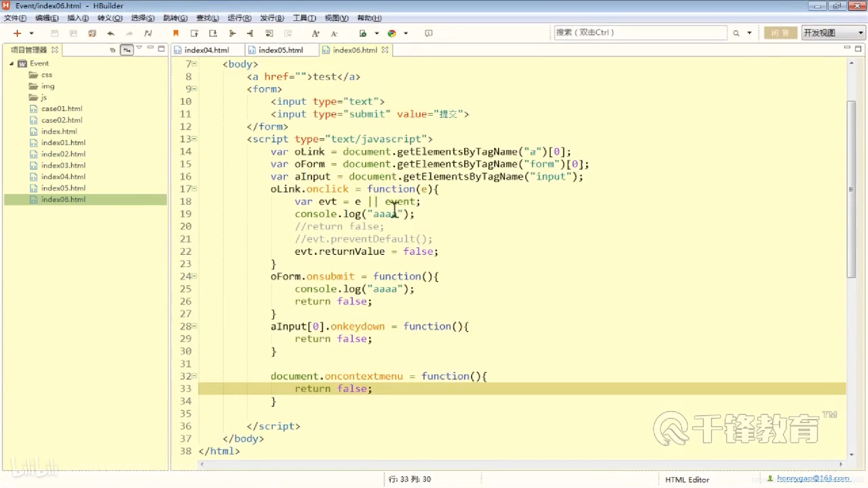Click the search magnifier icon
Screen dimensions: 868x488
pos(736,33)
